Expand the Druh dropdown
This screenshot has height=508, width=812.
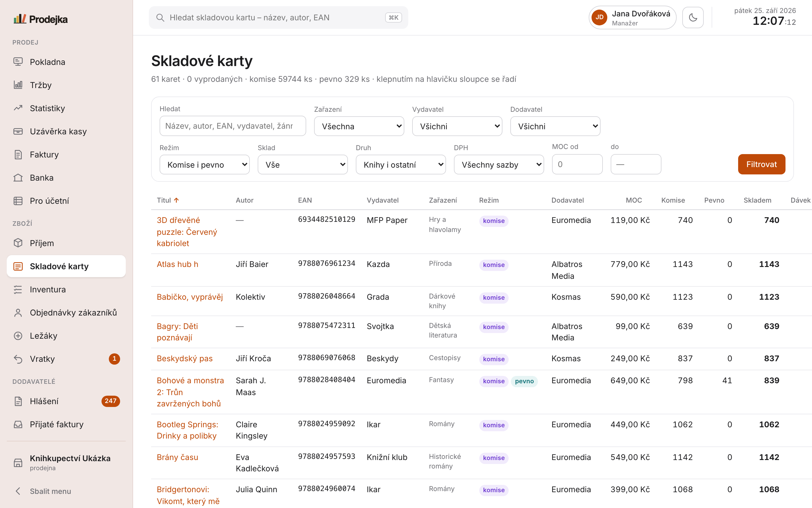(x=401, y=165)
